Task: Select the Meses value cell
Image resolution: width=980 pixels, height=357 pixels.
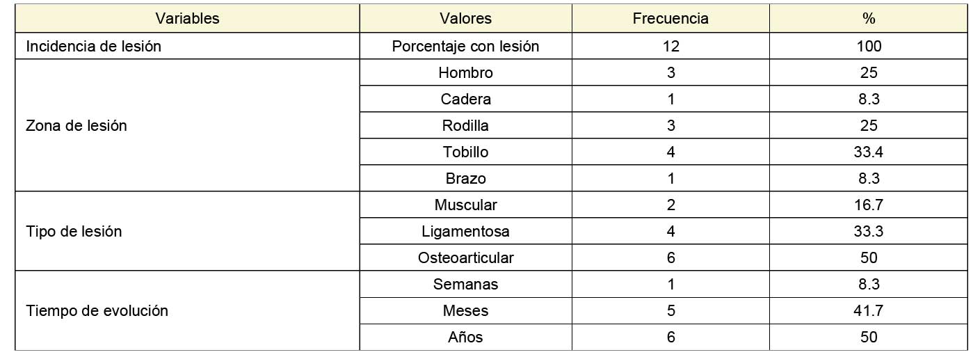Action: [465, 311]
